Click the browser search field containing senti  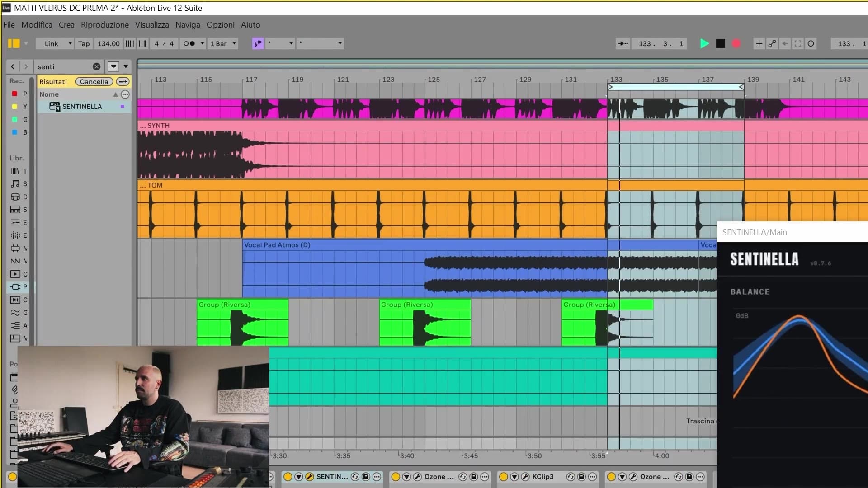pyautogui.click(x=64, y=66)
